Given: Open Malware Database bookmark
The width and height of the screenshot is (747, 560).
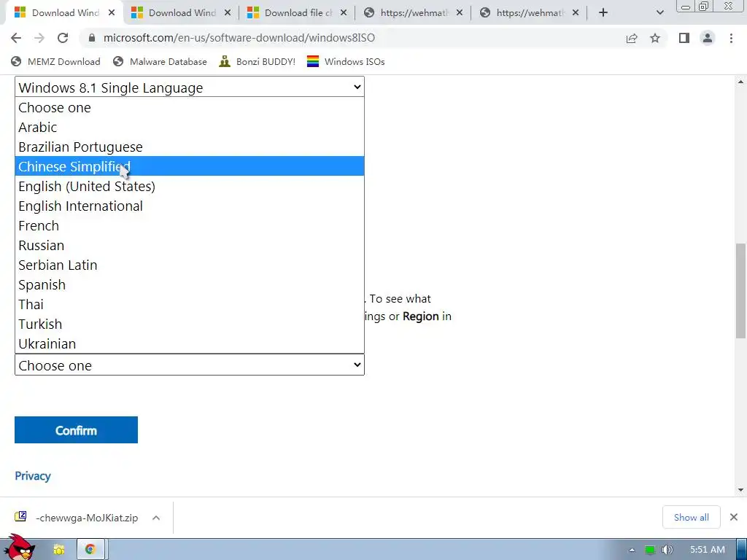Looking at the screenshot, I should [160, 62].
